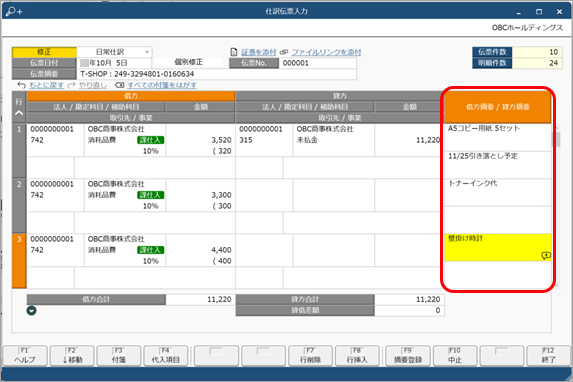Click the document icon beside 証憑を添付
This screenshot has height=382, width=573.
(234, 52)
